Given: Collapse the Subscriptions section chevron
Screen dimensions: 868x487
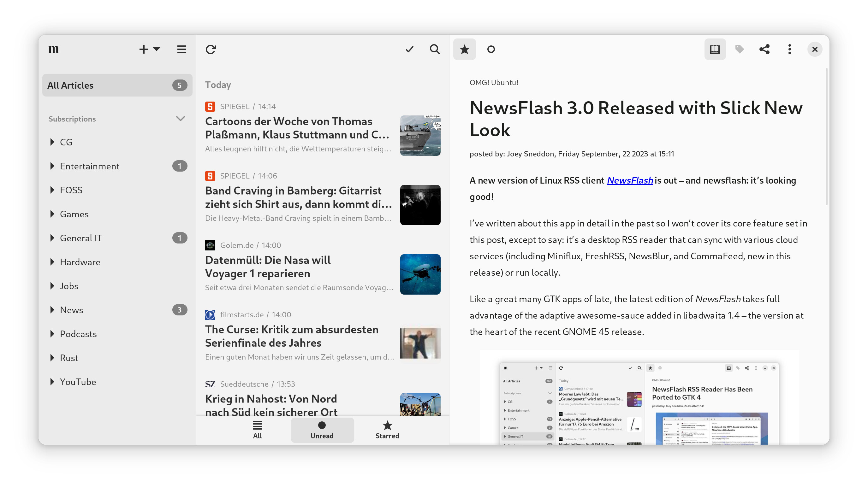Looking at the screenshot, I should [x=180, y=119].
